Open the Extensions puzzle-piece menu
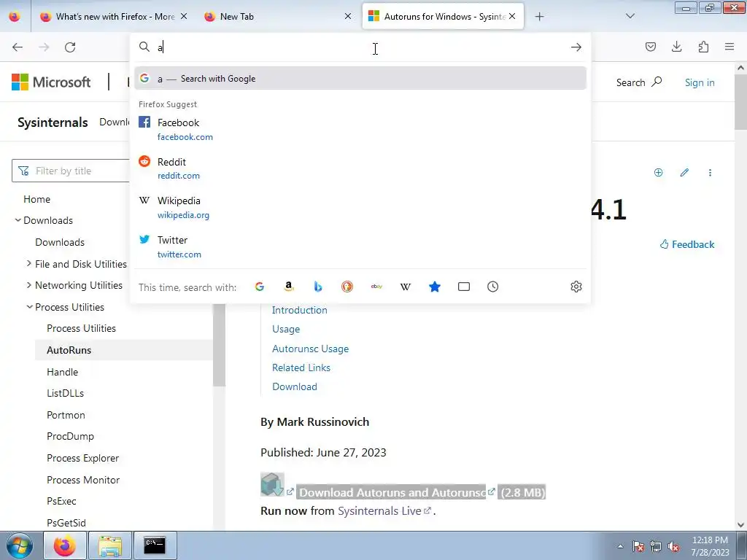Viewport: 747px width, 560px height. pos(703,47)
